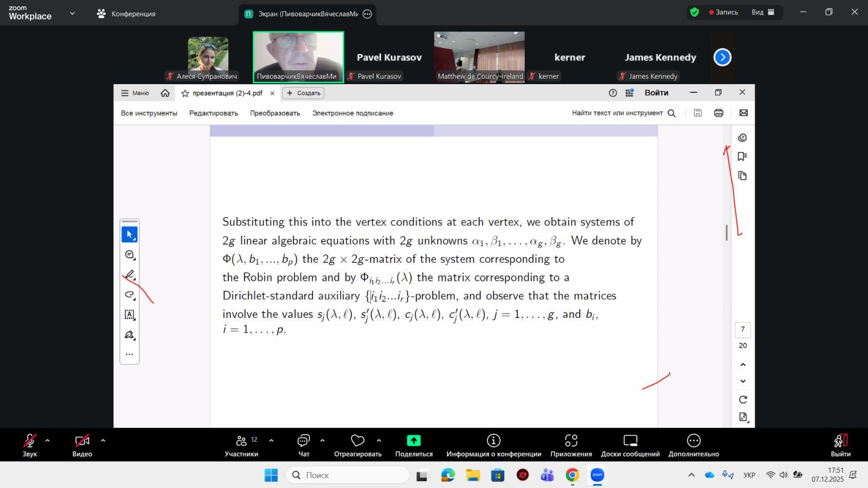The width and height of the screenshot is (868, 488).
Task: Open the Отреагировать reactions button
Action: point(358,445)
